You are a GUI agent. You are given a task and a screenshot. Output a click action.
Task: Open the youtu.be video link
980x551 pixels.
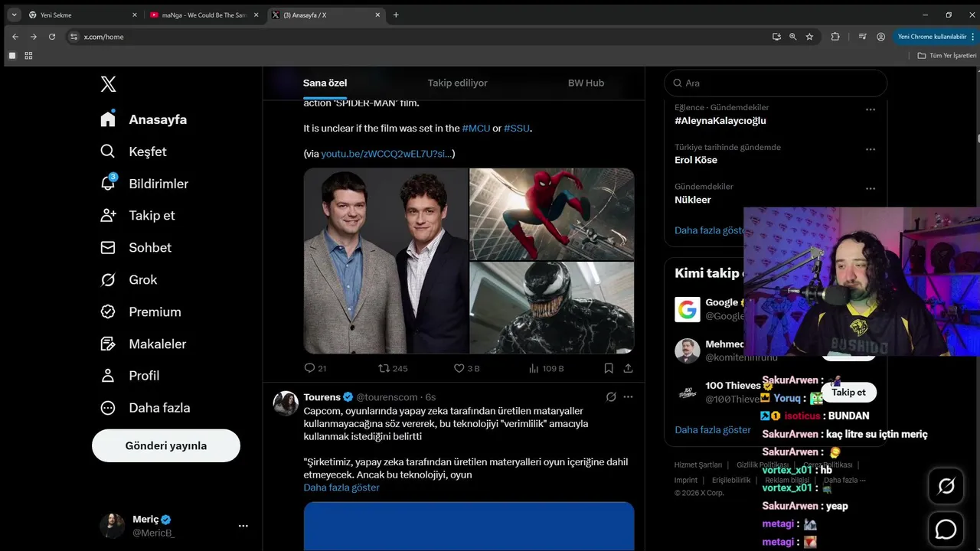(x=387, y=154)
